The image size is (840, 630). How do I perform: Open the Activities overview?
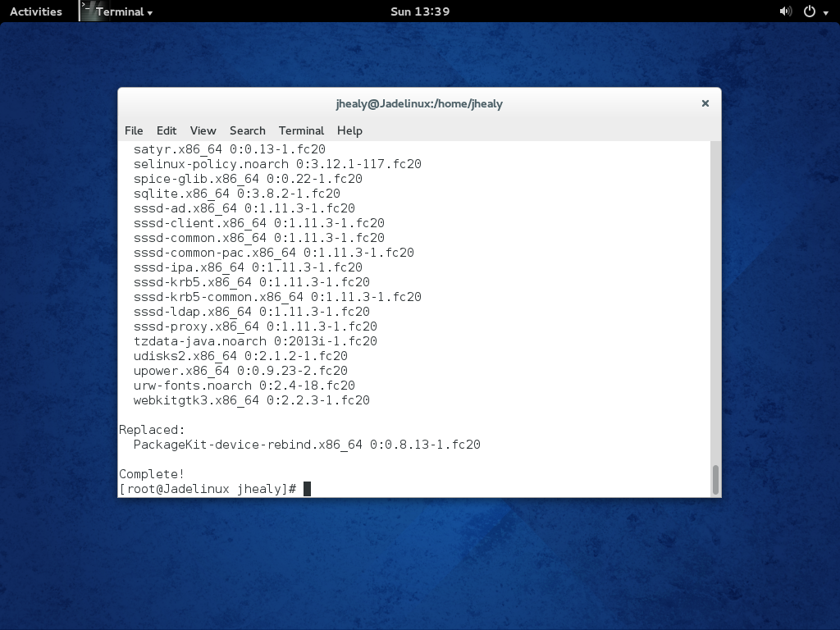[36, 11]
